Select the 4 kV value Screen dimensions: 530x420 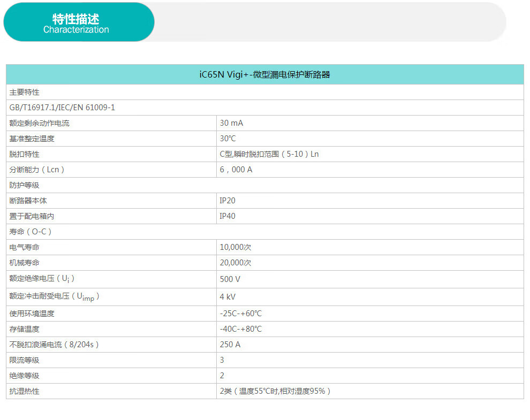pyautogui.click(x=228, y=297)
